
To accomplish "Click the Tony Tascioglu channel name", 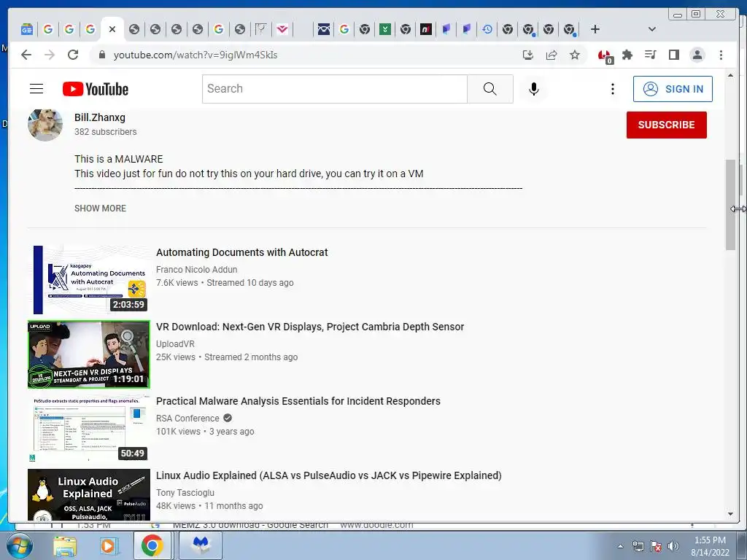I will point(185,492).
